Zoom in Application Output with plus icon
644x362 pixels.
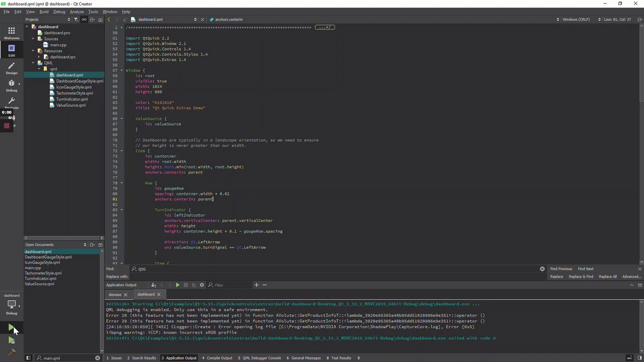(x=256, y=285)
